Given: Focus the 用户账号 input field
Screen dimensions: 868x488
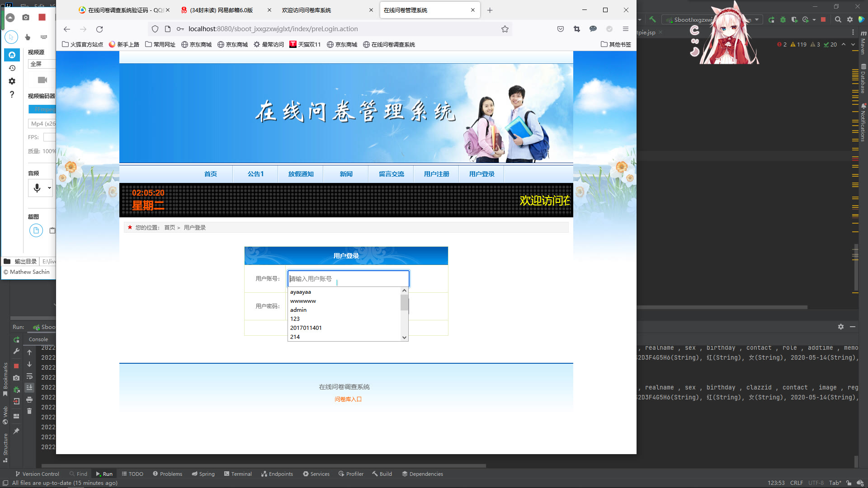Looking at the screenshot, I should point(348,279).
